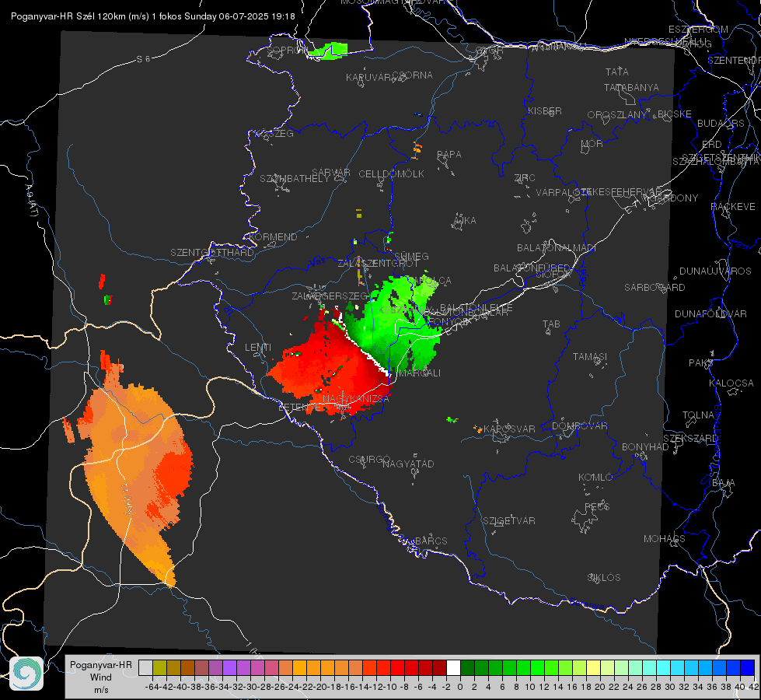Click the KALOCSA label
Screen dimensions: 761x700
click(x=731, y=383)
